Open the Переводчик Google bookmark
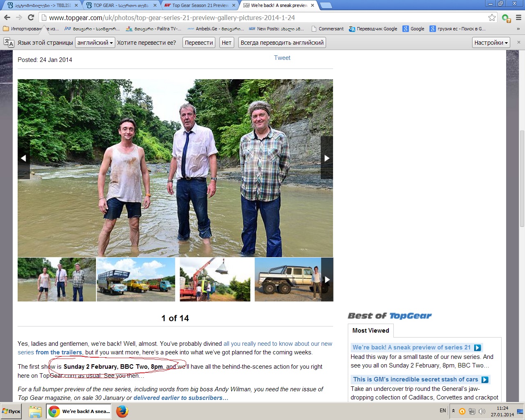525x420 pixels. tap(373, 29)
